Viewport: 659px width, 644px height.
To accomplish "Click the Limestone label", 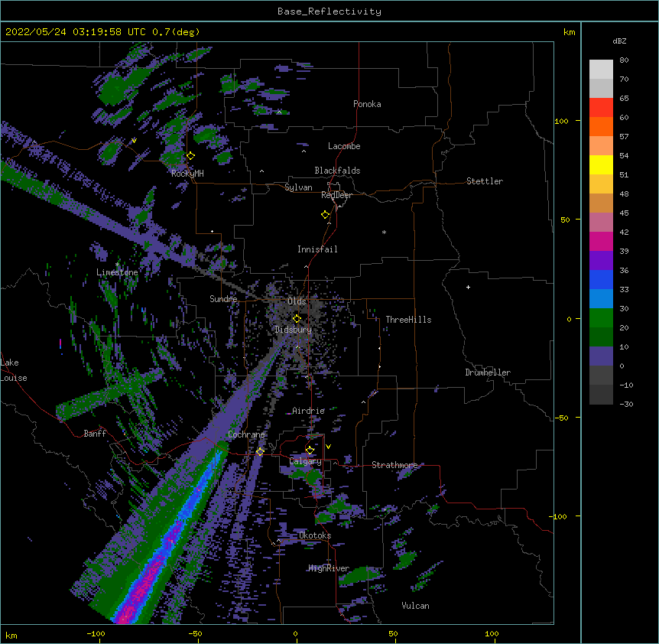I will pyautogui.click(x=117, y=272).
